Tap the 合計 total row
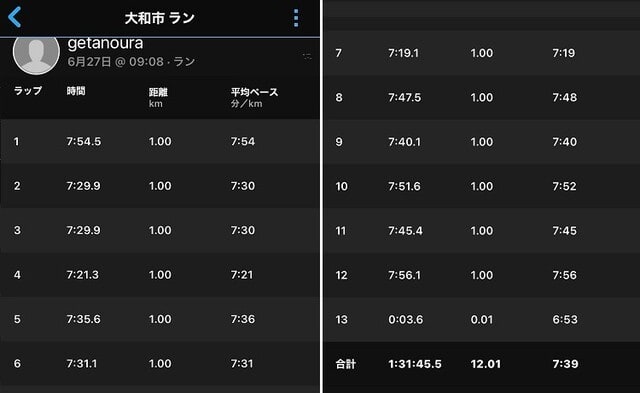The image size is (640, 393). (x=482, y=364)
